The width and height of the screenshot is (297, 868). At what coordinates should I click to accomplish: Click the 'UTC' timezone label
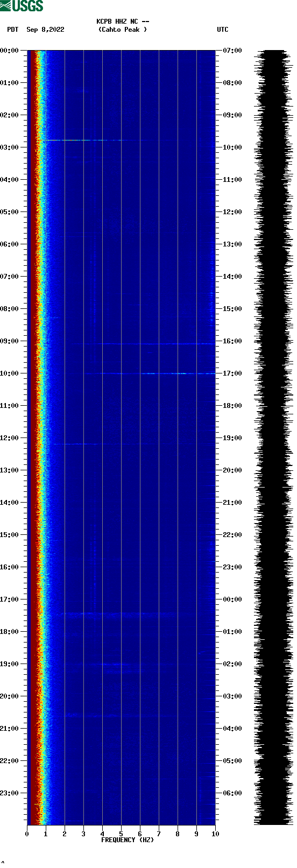[223, 30]
